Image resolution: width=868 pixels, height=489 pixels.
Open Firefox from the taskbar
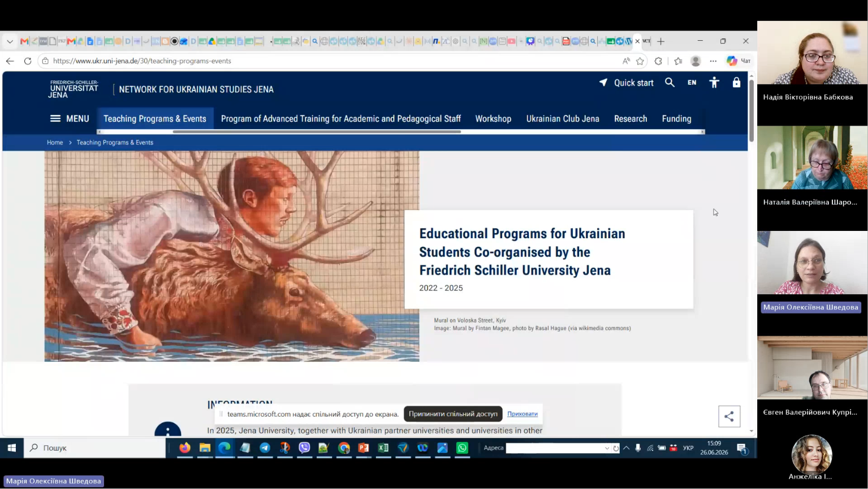coord(185,448)
